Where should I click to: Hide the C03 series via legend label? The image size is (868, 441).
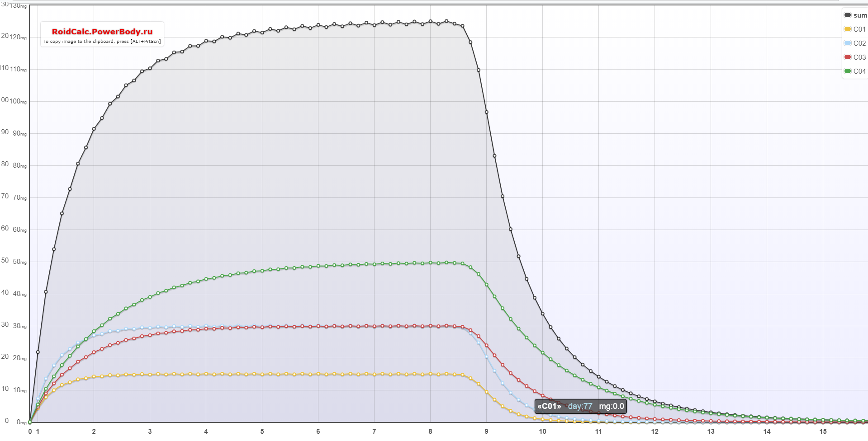click(x=859, y=57)
